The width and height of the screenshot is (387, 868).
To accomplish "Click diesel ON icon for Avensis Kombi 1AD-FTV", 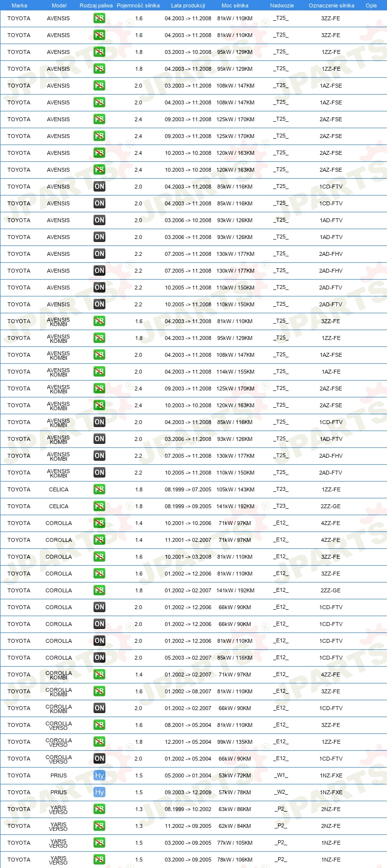I will [99, 439].
